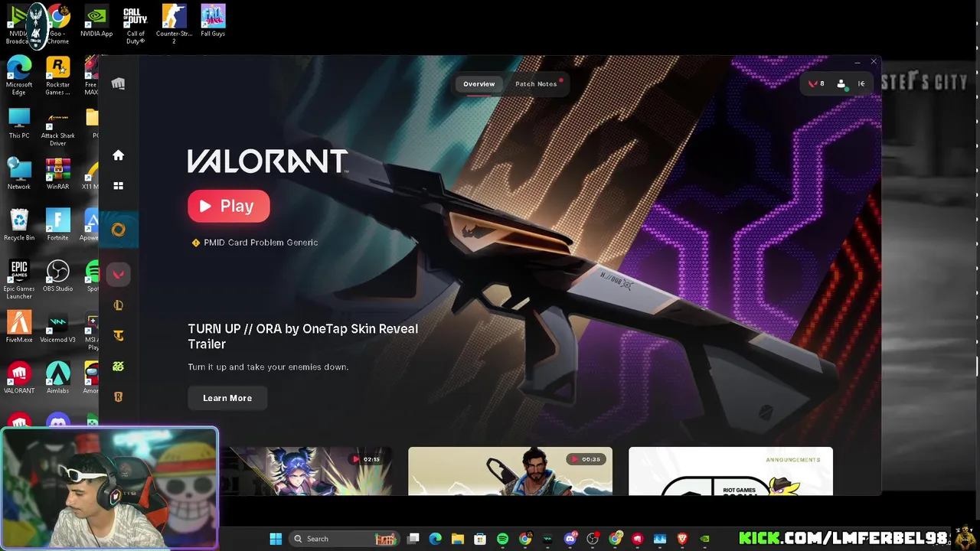This screenshot has height=551, width=980.
Task: Switch to the Overview tab
Action: pyautogui.click(x=479, y=84)
